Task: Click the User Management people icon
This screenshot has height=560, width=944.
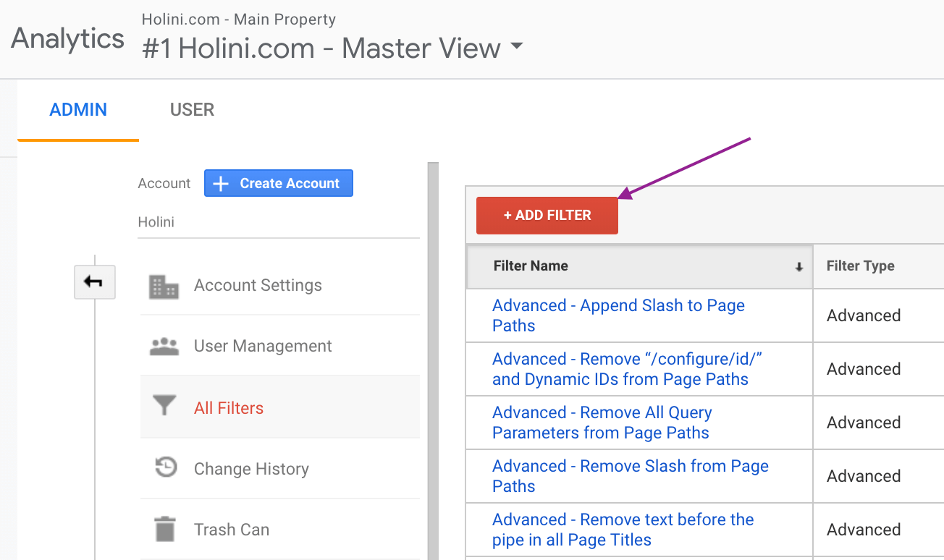Action: click(164, 347)
